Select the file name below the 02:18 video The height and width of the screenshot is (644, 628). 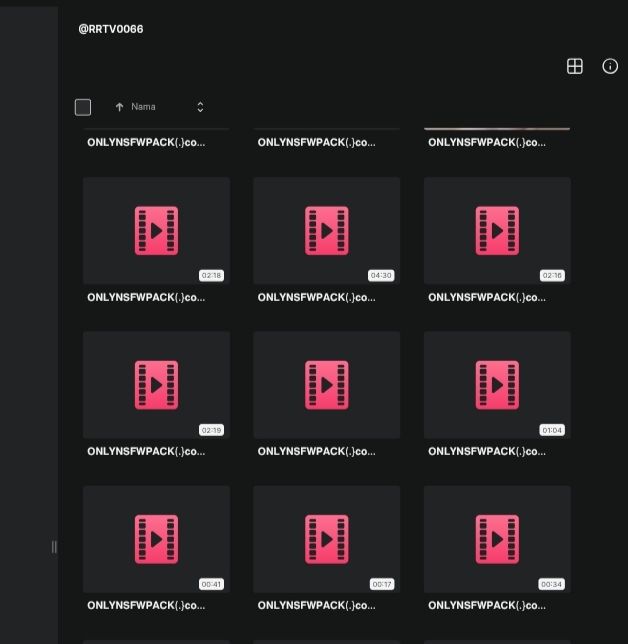[146, 297]
